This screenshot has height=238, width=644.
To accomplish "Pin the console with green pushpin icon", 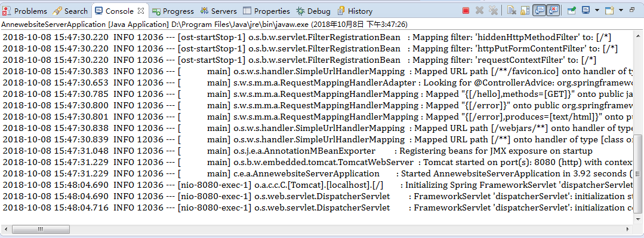I will (572, 11).
